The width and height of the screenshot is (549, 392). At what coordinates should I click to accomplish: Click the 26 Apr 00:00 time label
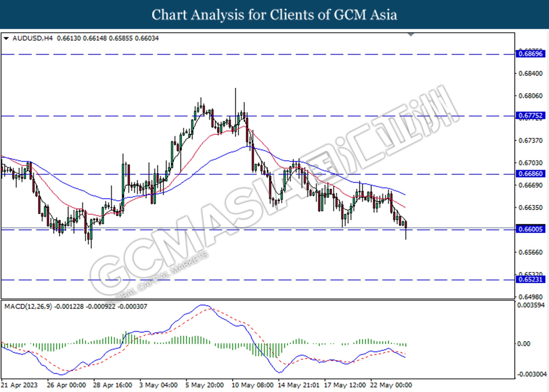pyautogui.click(x=66, y=385)
